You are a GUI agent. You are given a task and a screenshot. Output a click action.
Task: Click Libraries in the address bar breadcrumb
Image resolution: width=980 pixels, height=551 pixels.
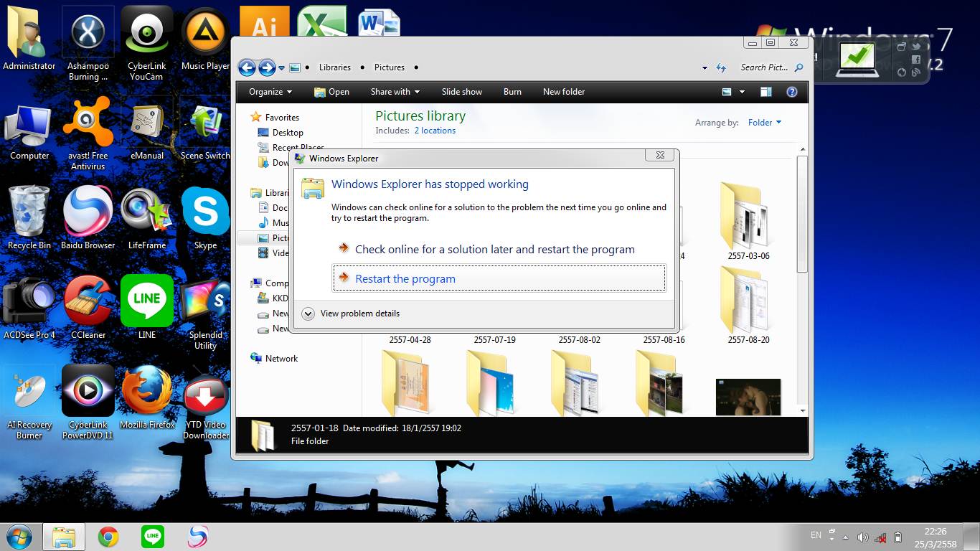click(x=335, y=67)
